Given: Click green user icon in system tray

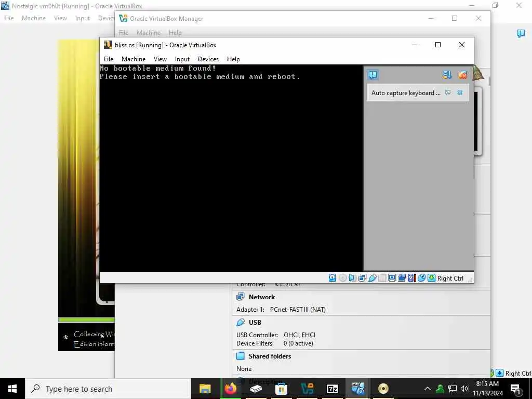Looking at the screenshot, I should [440, 389].
